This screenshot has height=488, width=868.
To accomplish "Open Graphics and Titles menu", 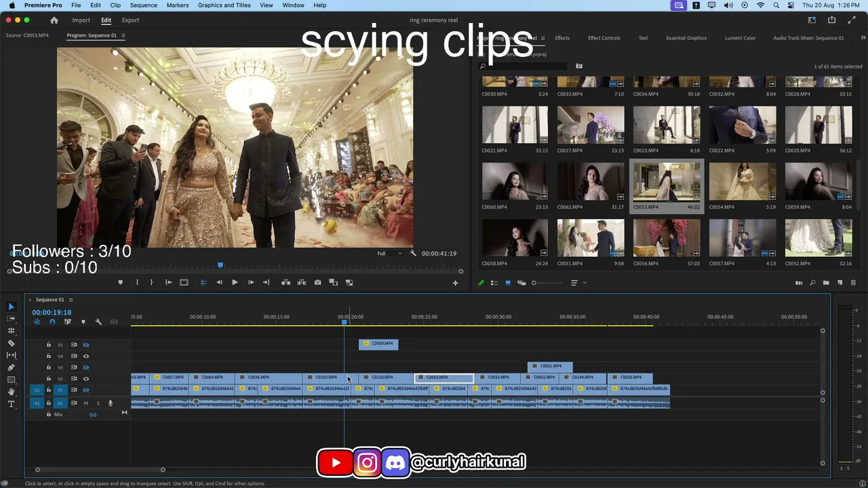I will point(224,5).
